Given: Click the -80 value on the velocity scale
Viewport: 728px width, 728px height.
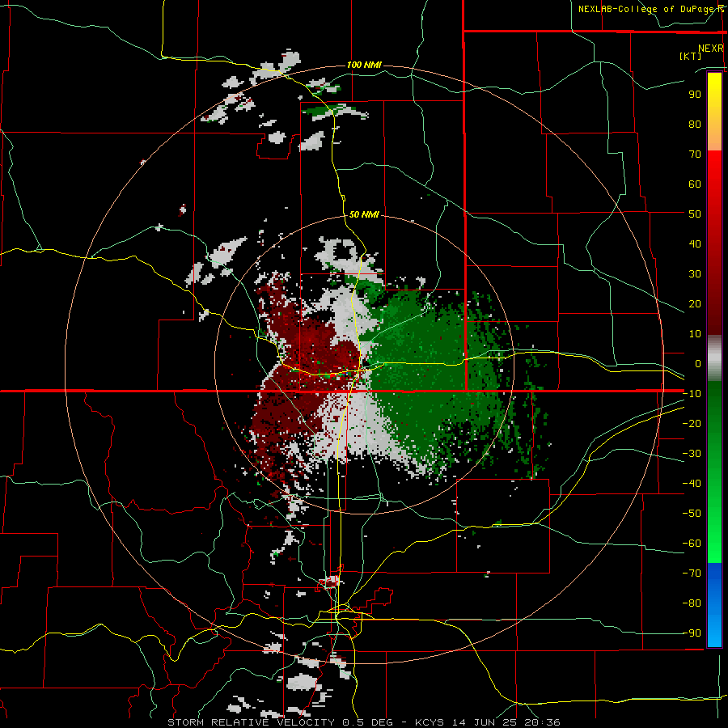Looking at the screenshot, I should (x=692, y=603).
